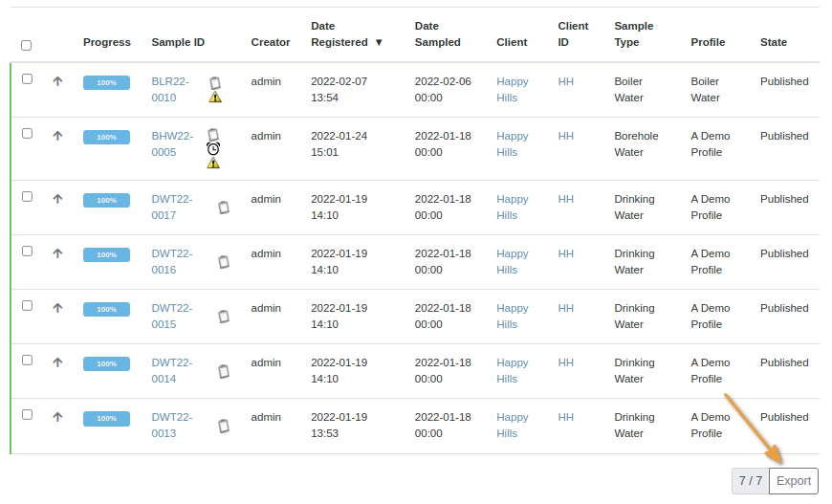Click the alarm clock icon for BHW22-0005
Viewport: 832px width, 504px height.
click(213, 148)
